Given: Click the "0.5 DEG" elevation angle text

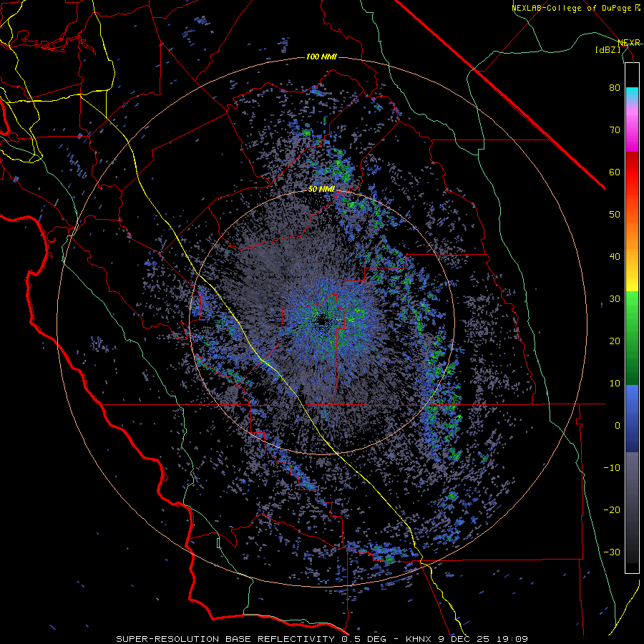Looking at the screenshot, I should (x=364, y=639).
